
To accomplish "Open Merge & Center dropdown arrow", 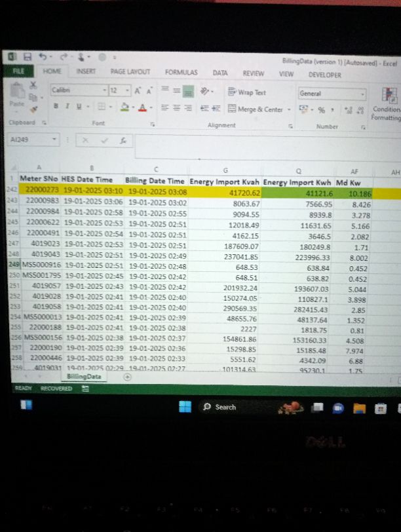I will click(289, 109).
